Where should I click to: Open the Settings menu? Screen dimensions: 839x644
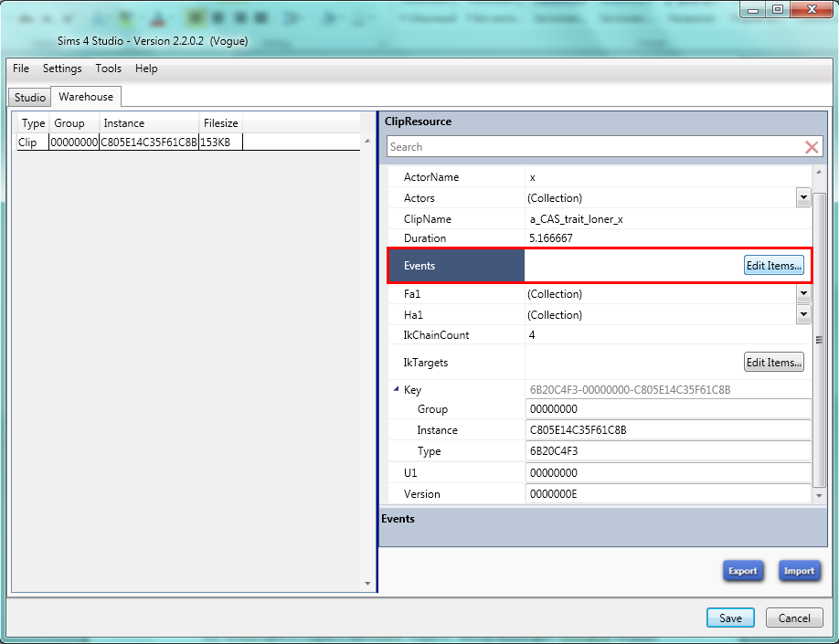pyautogui.click(x=62, y=69)
